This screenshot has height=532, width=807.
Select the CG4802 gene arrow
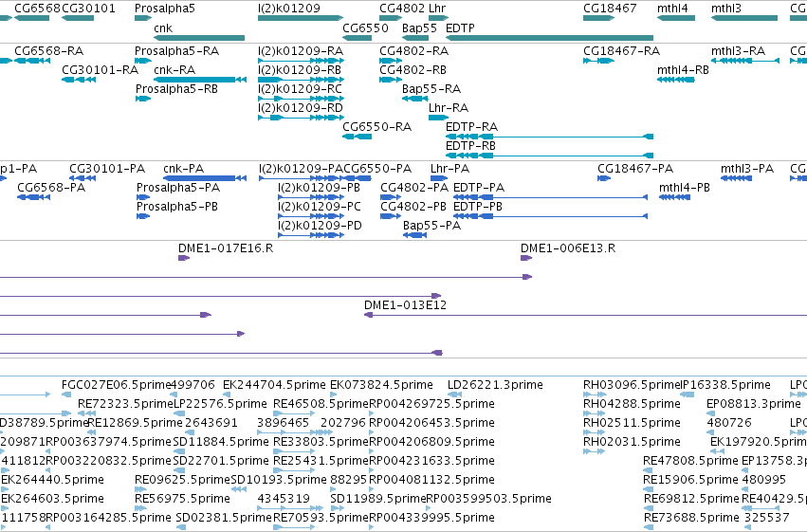pos(391,18)
